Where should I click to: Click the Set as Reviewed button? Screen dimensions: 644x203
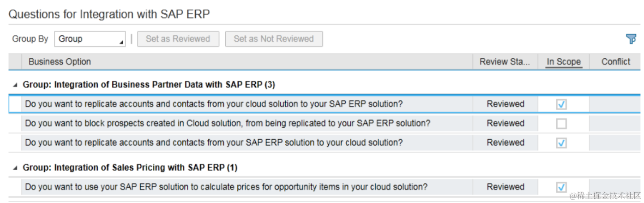coord(178,39)
